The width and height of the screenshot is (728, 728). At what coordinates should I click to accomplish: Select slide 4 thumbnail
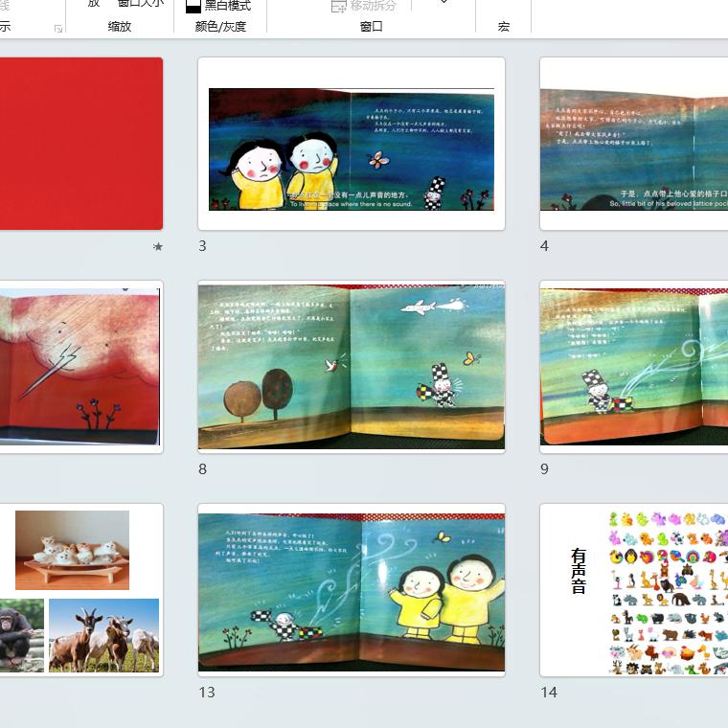pos(634,144)
